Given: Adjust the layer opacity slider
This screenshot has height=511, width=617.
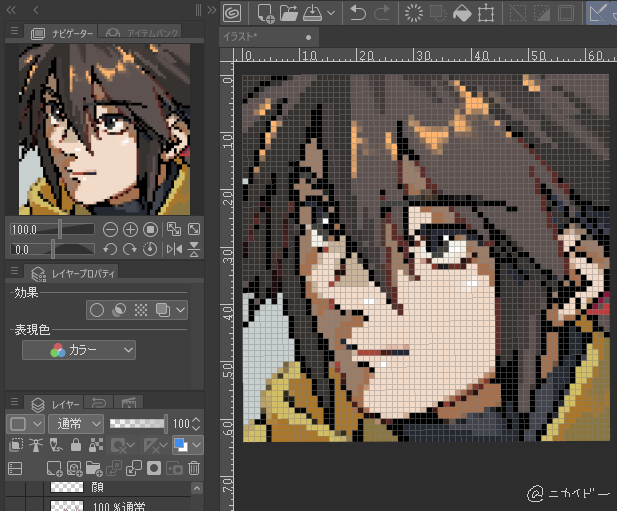Looking at the screenshot, I should [138, 424].
